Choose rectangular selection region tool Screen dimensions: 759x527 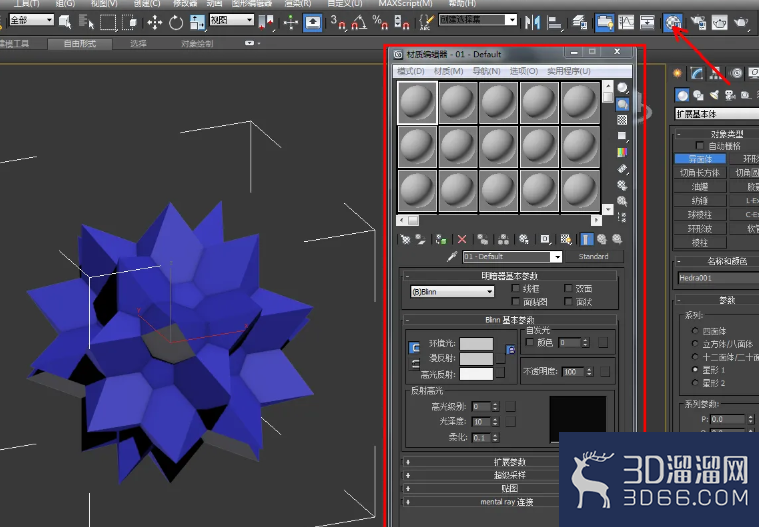(107, 22)
